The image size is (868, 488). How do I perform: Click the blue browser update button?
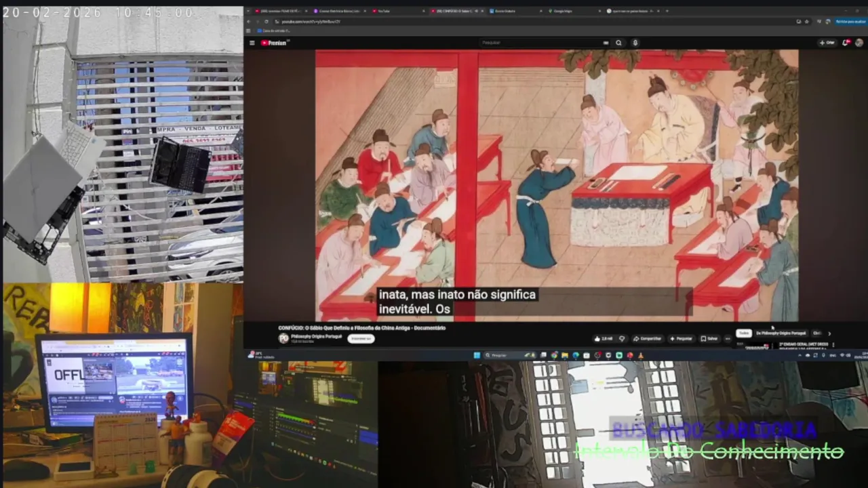click(850, 22)
